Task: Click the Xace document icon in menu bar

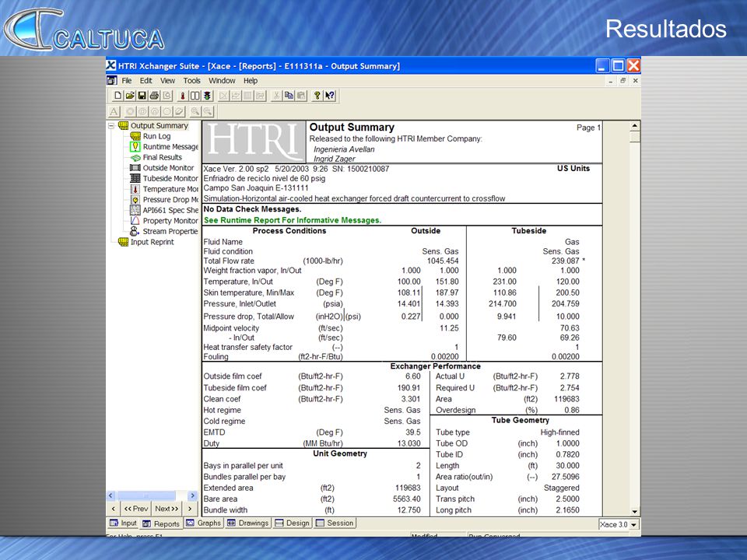Action: pyautogui.click(x=112, y=80)
